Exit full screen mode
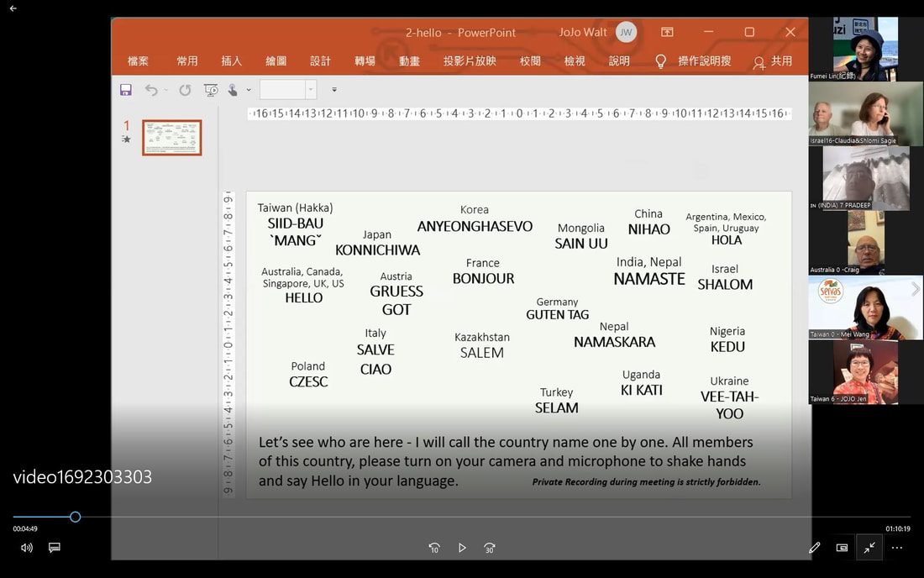 click(869, 548)
